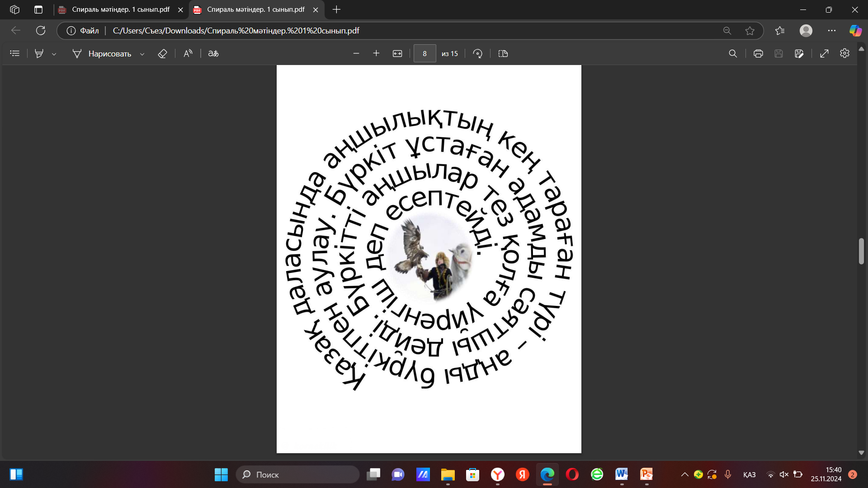Click the fit to width icon
This screenshot has width=868, height=488.
(397, 53)
